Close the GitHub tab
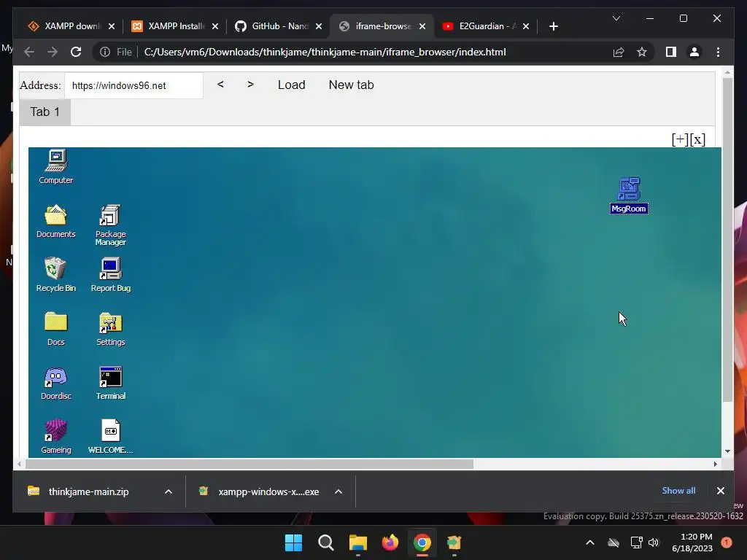The height and width of the screenshot is (560, 747). click(319, 26)
